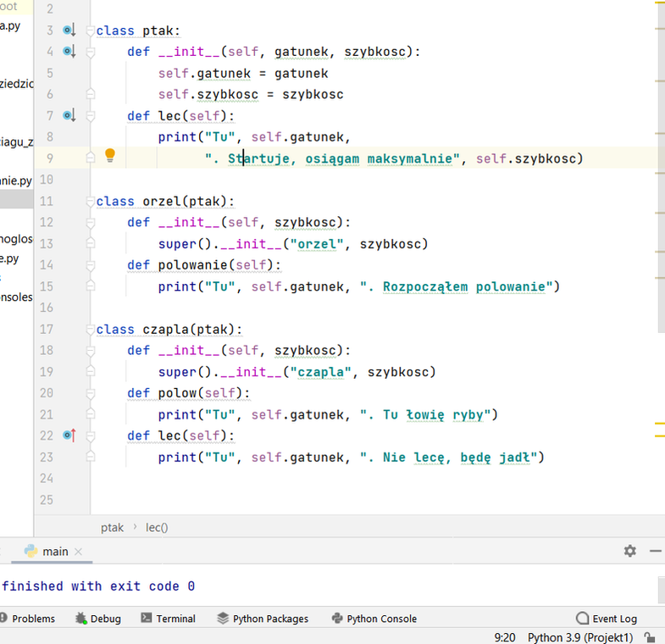Image resolution: width=665 pixels, height=644 pixels.
Task: Collapse polowanie method fold marker line 14
Action: point(90,265)
